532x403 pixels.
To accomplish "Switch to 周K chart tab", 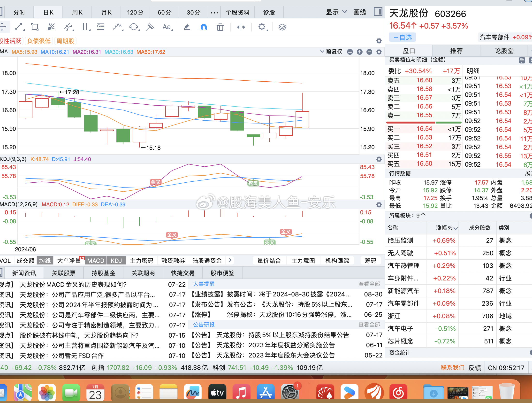I will tap(77, 13).
